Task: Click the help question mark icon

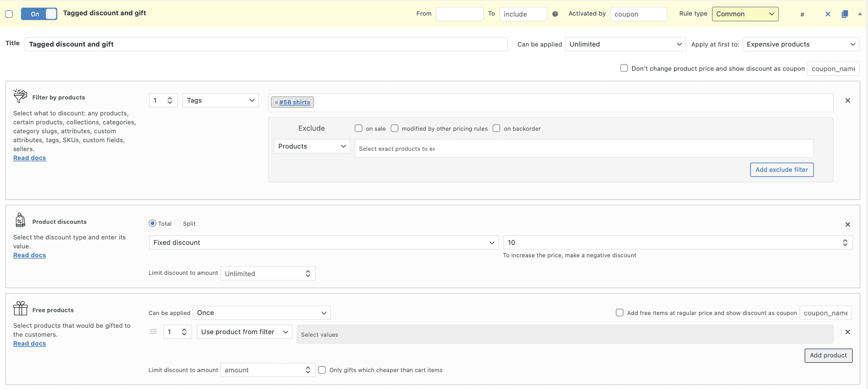Action: [555, 14]
